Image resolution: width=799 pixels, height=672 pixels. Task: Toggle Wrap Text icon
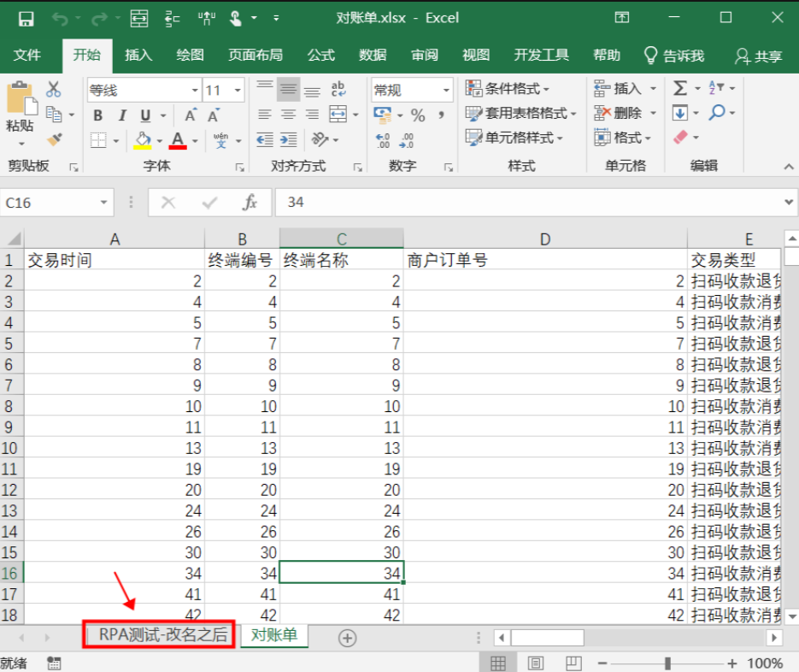coord(338,90)
